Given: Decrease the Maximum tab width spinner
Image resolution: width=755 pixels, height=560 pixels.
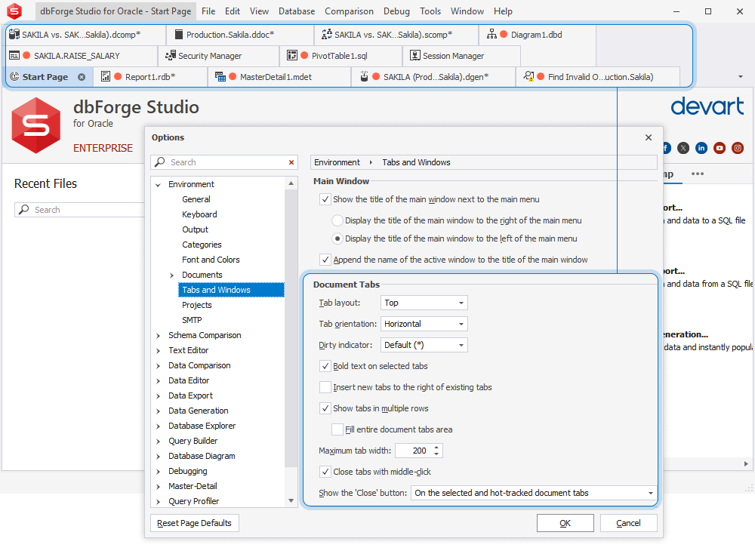Looking at the screenshot, I should (436, 454).
